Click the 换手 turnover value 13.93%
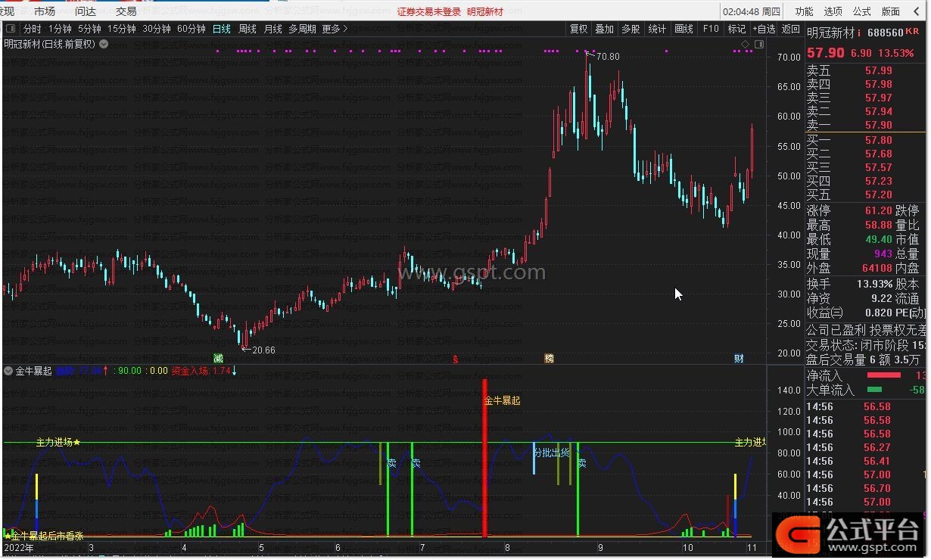 click(874, 283)
